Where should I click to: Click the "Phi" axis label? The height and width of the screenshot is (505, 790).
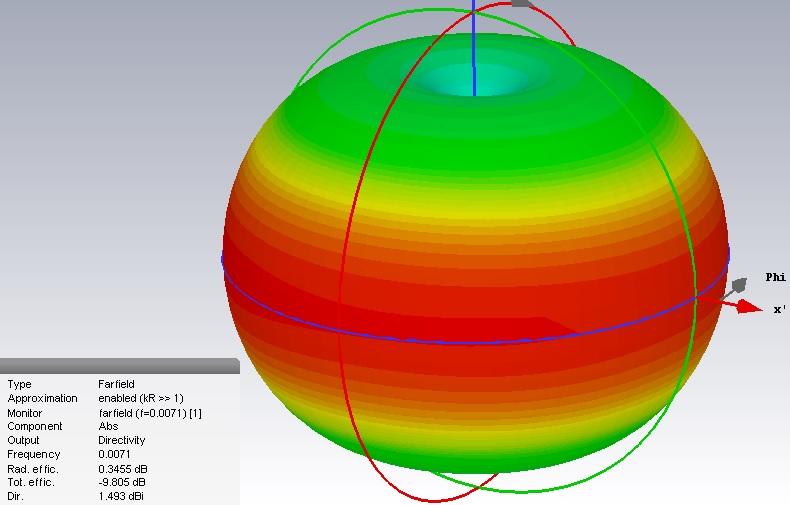[775, 277]
